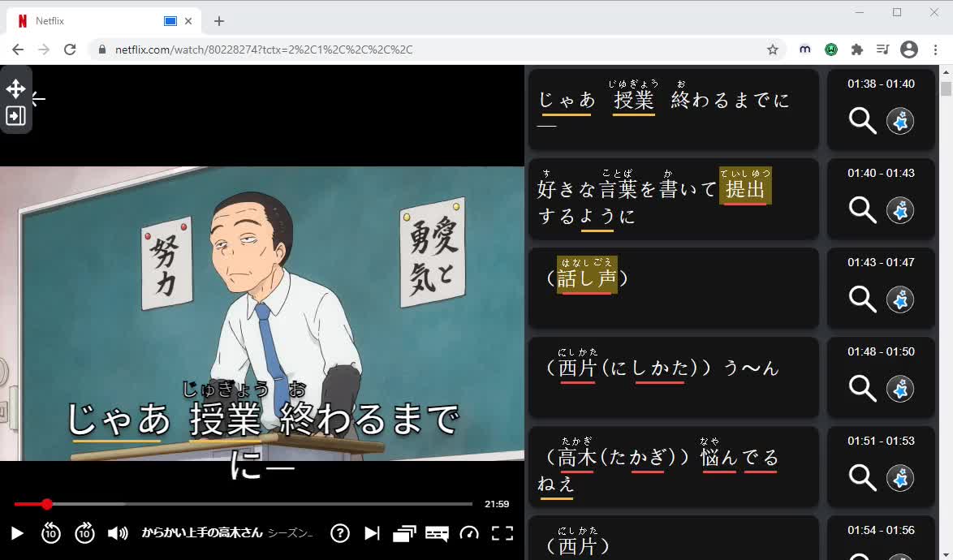The image size is (953, 560).
Task: Click the magnifier for subtitle 01:43 - 01:47
Action: click(862, 299)
